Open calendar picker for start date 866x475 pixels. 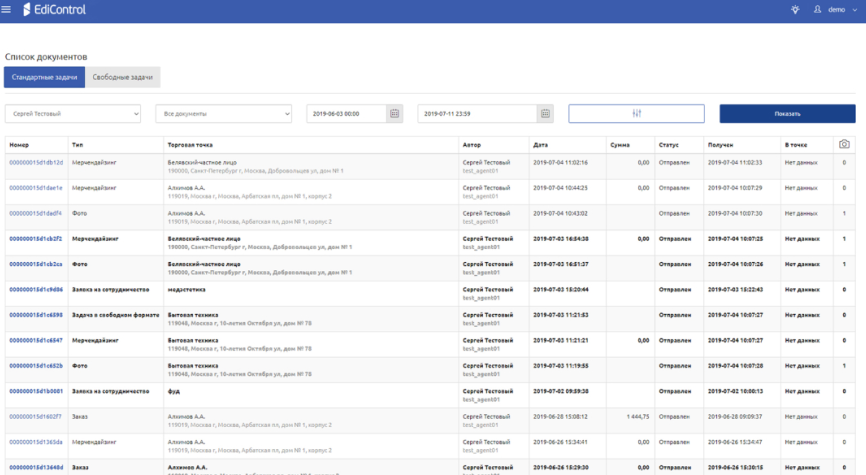tap(395, 114)
